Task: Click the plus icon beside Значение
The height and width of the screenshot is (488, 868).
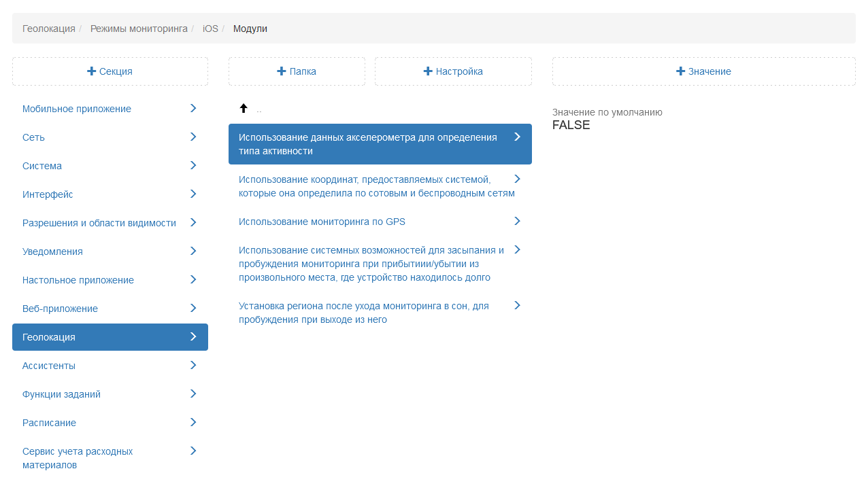Action: pyautogui.click(x=680, y=71)
